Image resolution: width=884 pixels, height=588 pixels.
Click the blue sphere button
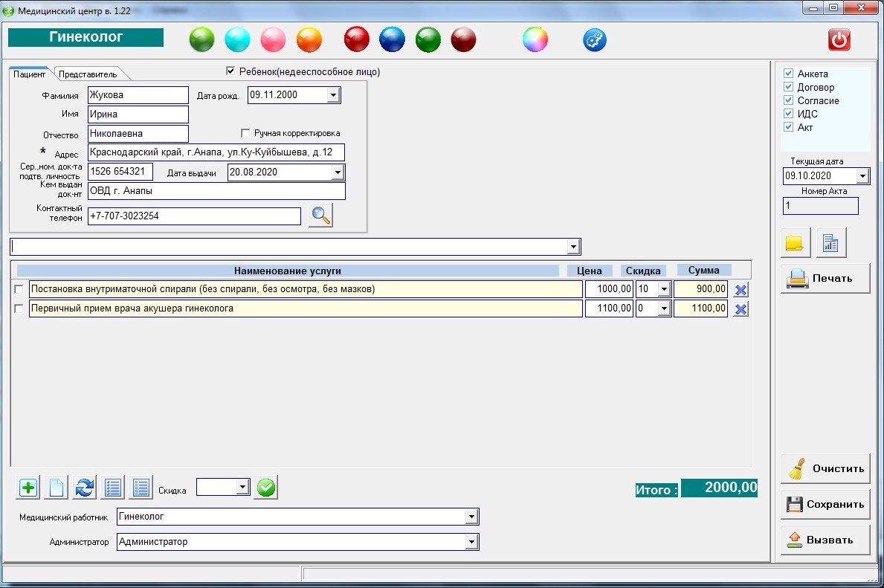click(393, 39)
